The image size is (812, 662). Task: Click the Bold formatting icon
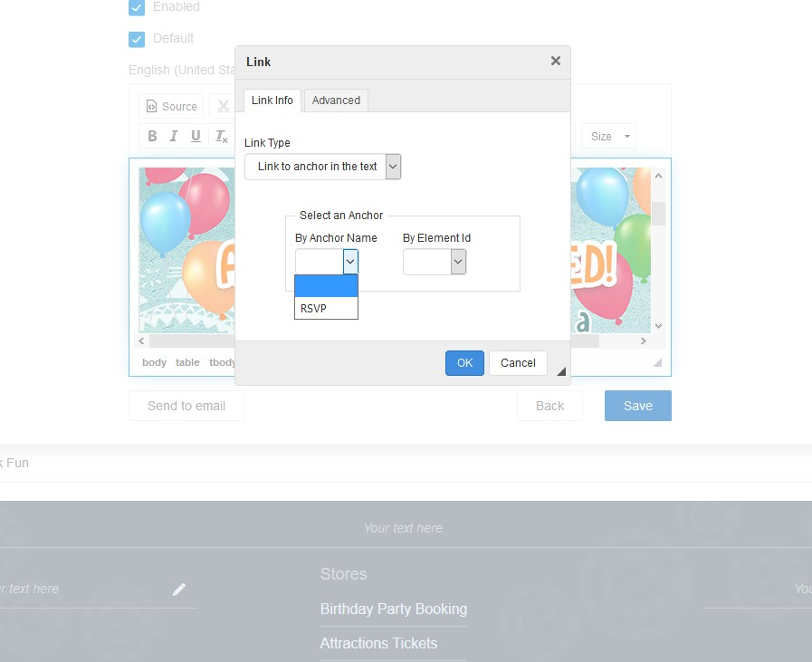tap(152, 137)
